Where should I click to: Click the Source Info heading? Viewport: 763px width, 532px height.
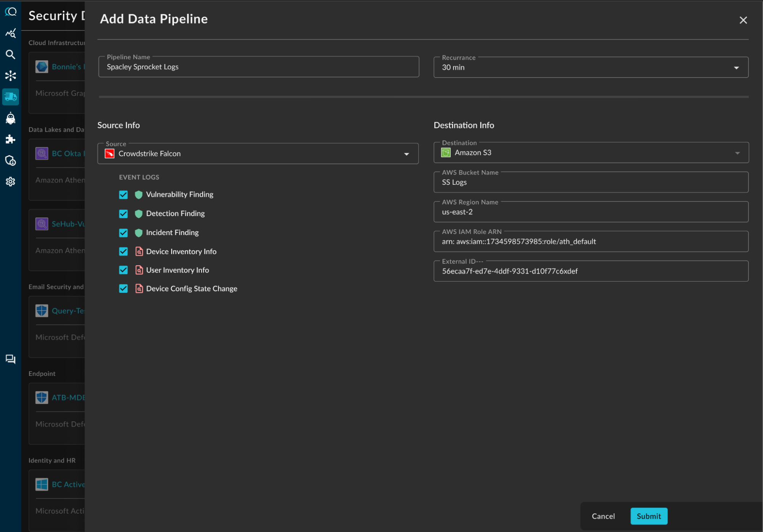tap(118, 125)
